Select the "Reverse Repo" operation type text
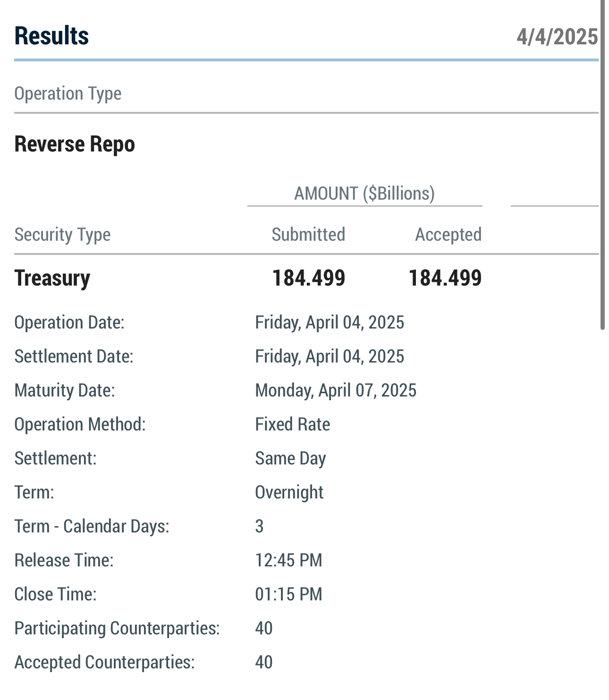The image size is (609, 700). coord(75,144)
